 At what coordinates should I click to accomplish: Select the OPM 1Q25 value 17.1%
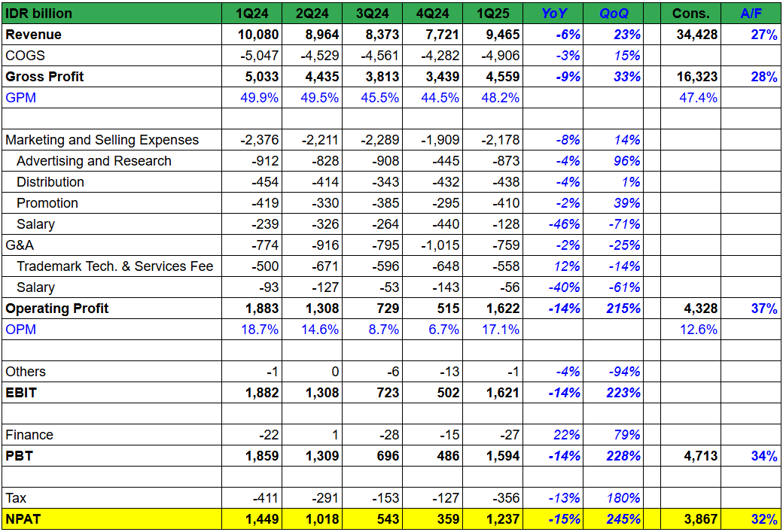click(501, 330)
